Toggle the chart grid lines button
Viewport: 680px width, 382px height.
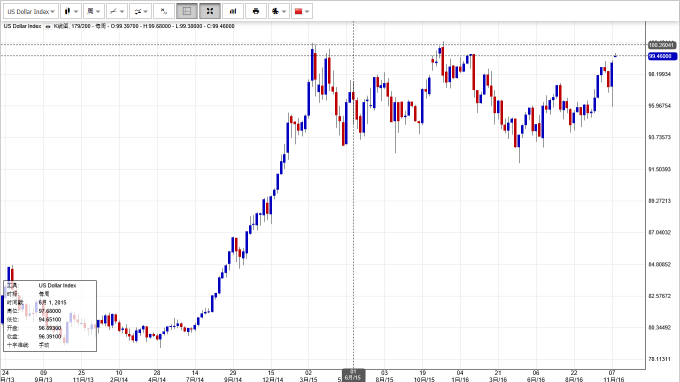tap(187, 11)
